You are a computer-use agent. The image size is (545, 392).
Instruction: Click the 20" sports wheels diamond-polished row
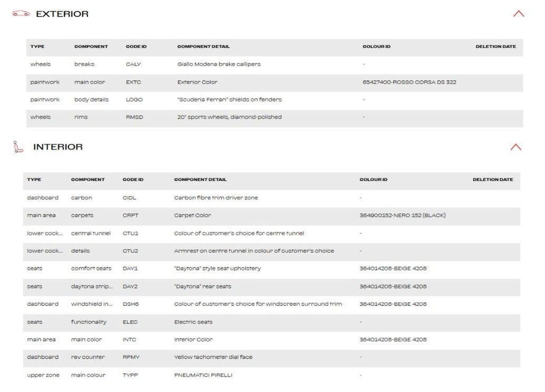coord(275,118)
